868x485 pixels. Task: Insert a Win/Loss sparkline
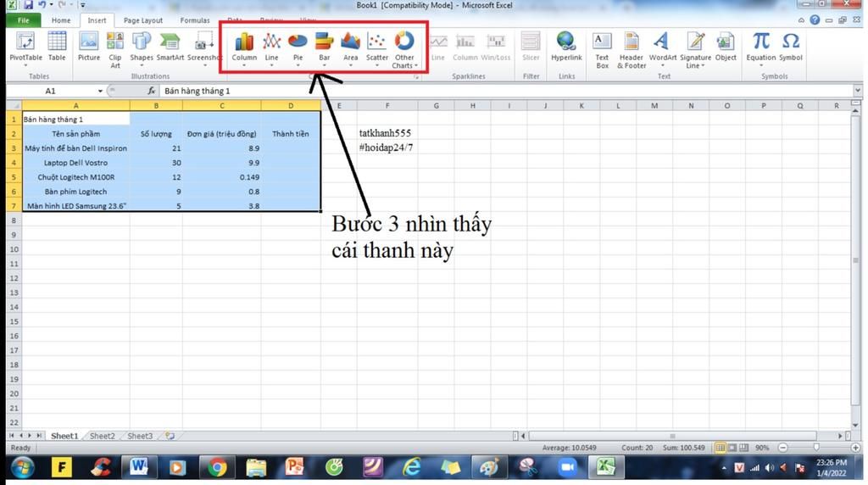(495, 47)
